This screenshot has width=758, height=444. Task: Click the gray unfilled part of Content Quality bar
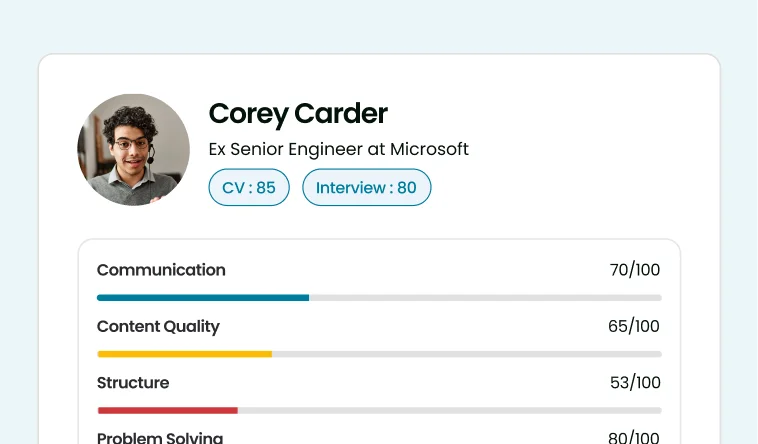click(x=467, y=354)
